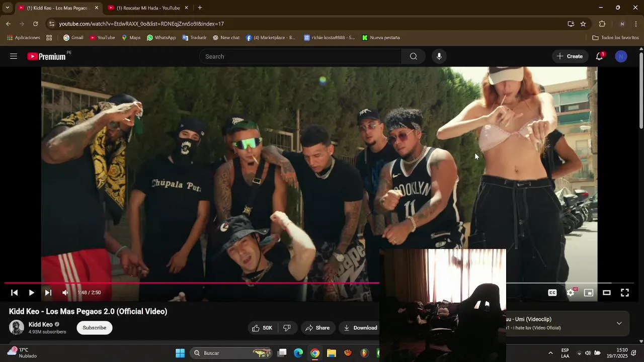Open the player settings gear
644x362 pixels.
coord(571,293)
